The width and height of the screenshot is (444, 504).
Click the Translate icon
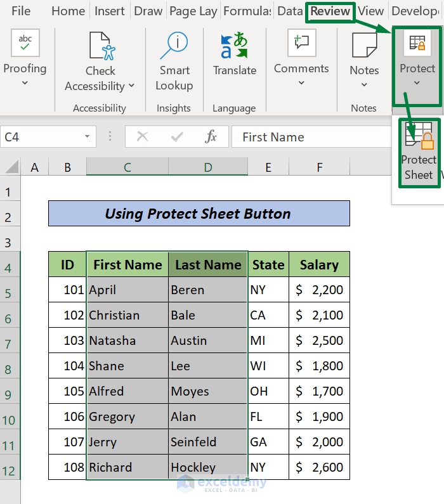tap(235, 45)
